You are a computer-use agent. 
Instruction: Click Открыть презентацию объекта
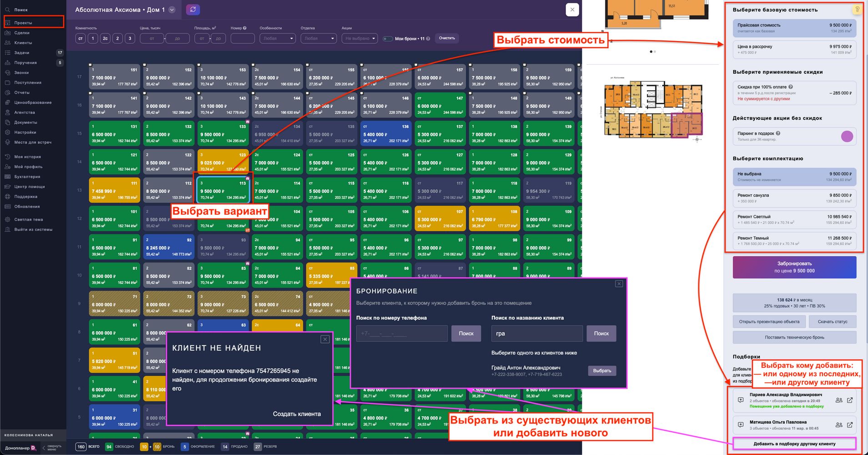click(769, 322)
